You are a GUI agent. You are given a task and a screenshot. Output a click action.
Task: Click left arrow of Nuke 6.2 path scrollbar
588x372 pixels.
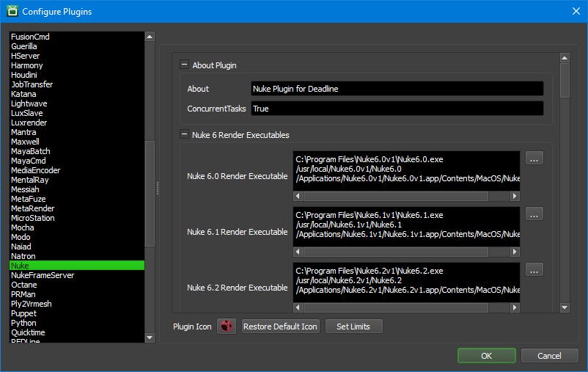coord(298,307)
